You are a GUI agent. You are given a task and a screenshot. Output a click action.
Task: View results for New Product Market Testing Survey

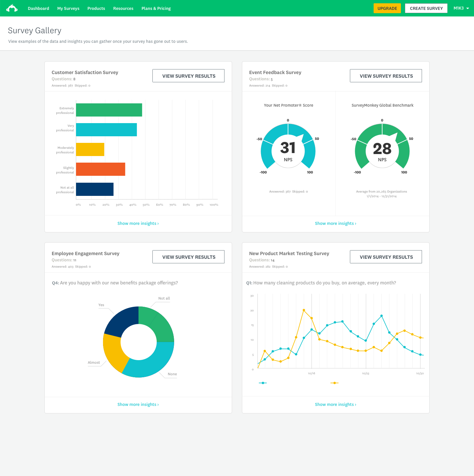[x=386, y=257]
